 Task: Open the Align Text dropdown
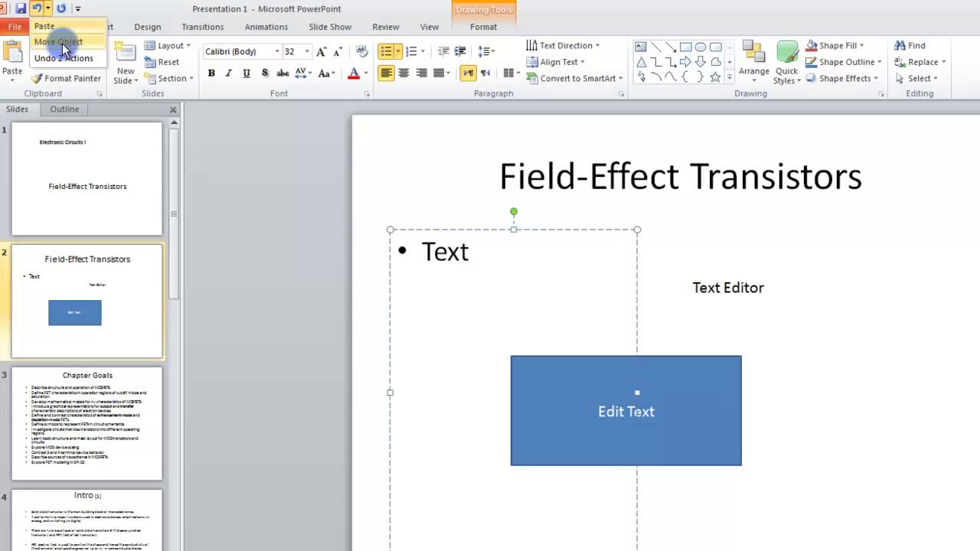(555, 62)
